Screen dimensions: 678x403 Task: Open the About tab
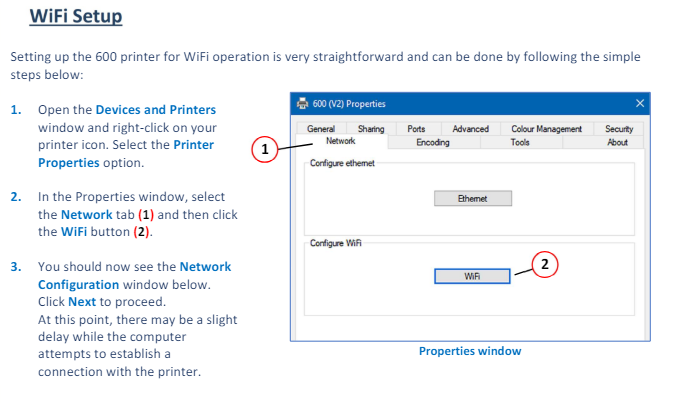617,142
